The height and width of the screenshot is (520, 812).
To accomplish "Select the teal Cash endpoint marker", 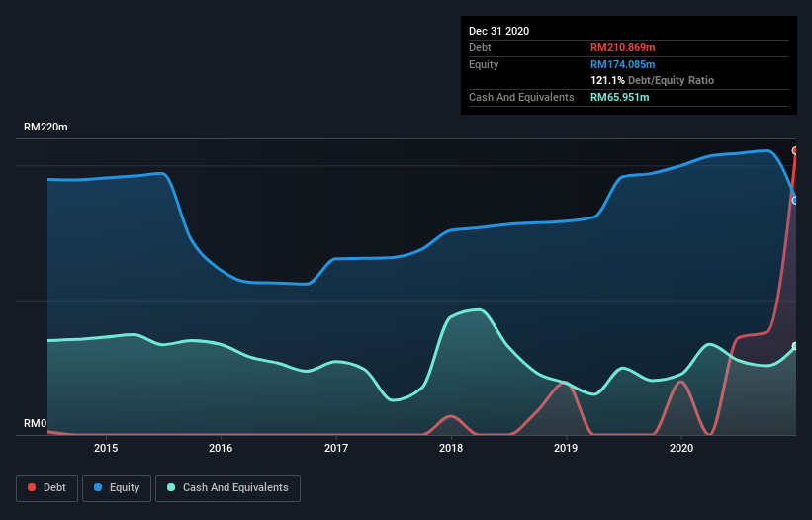I will (x=795, y=346).
